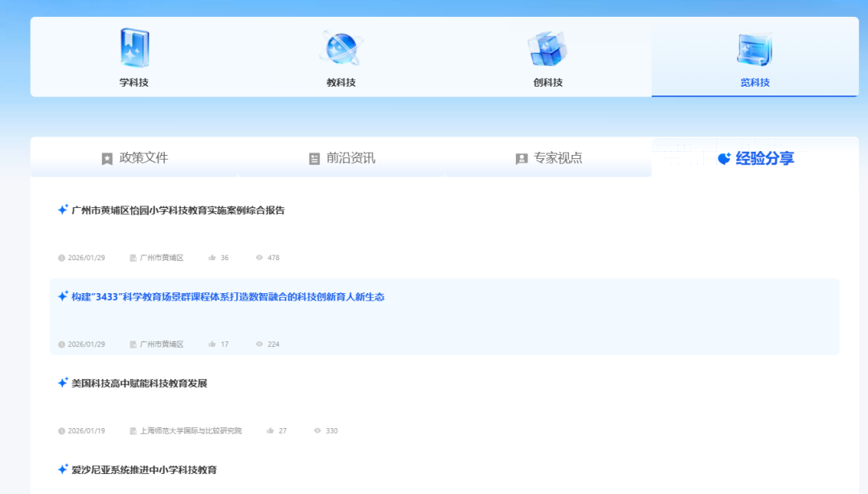Click the 教科技 planet icon

(341, 49)
